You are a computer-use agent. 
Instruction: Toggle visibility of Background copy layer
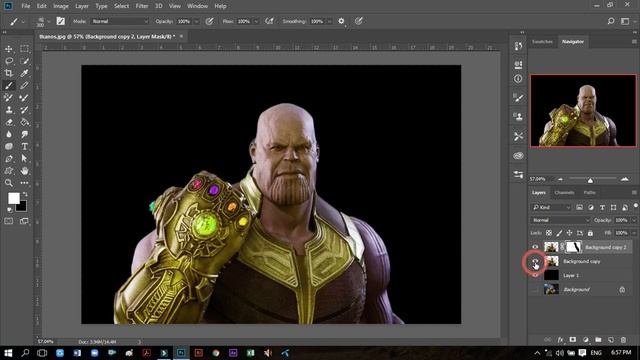[x=535, y=261]
